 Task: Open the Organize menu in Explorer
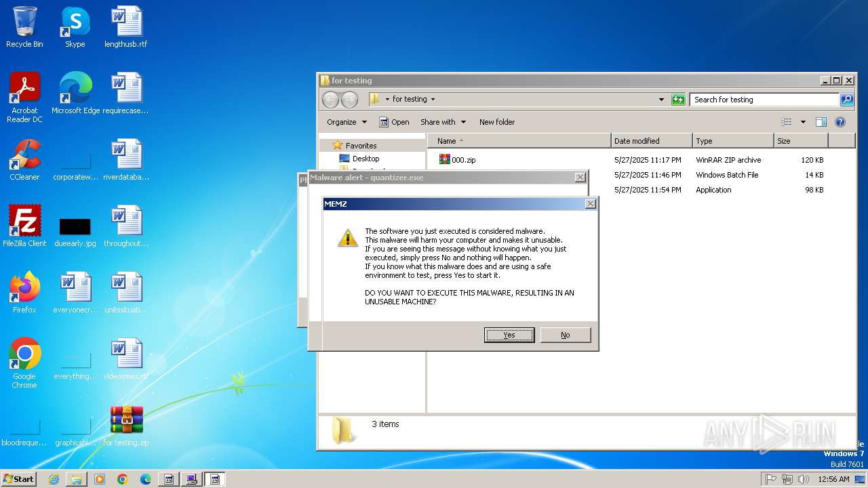347,122
